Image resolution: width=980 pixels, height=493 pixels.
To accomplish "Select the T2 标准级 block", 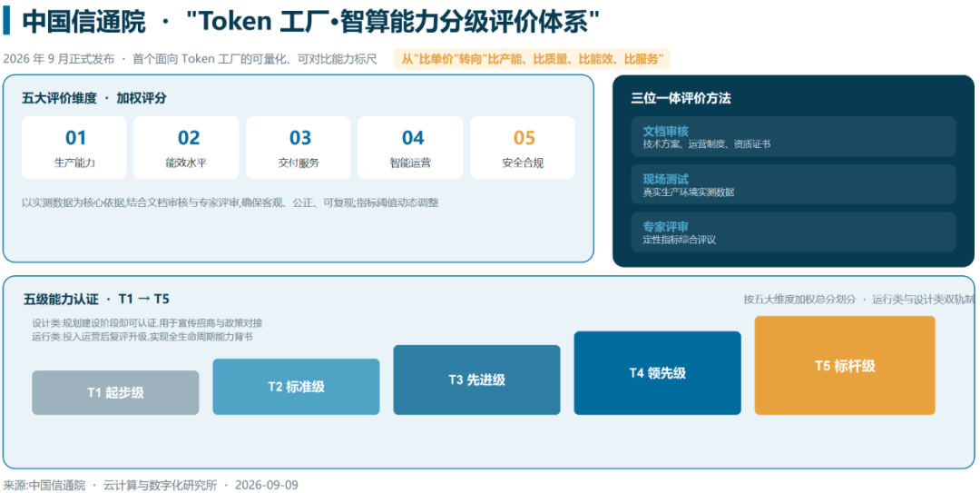I will [x=296, y=387].
